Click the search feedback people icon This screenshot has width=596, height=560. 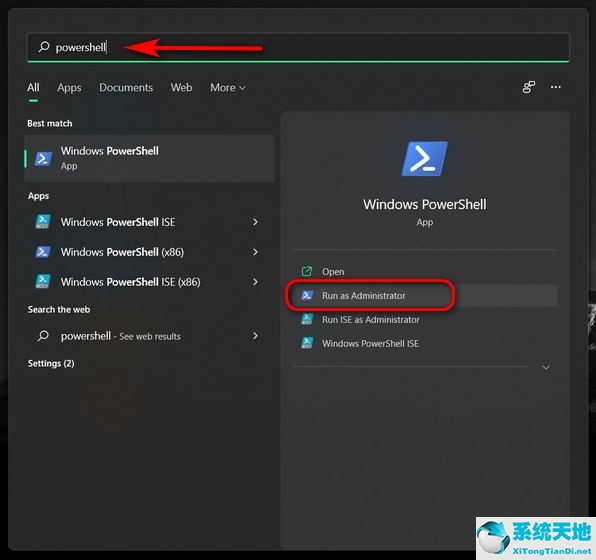528,87
